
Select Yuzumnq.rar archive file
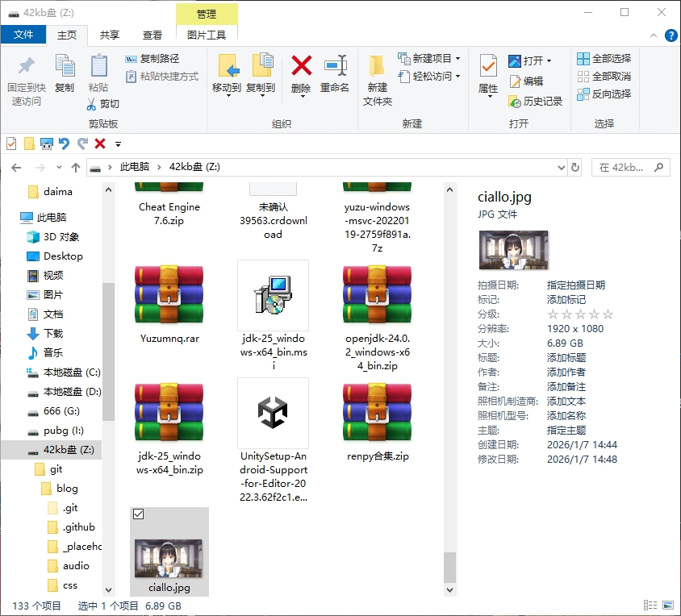(169, 304)
